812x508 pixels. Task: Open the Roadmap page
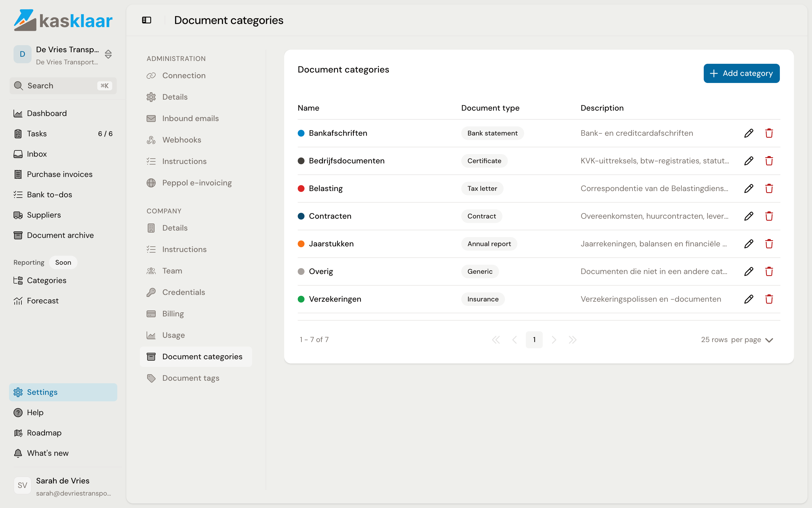(x=63, y=433)
